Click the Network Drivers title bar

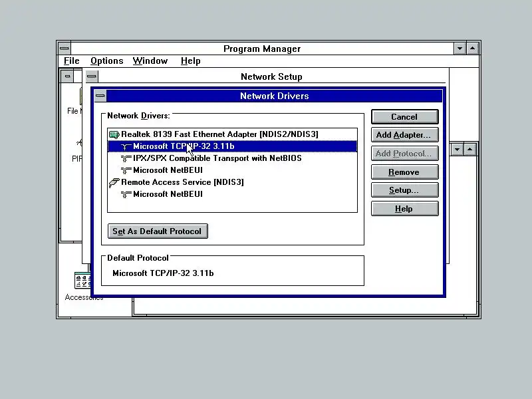pyautogui.click(x=275, y=96)
